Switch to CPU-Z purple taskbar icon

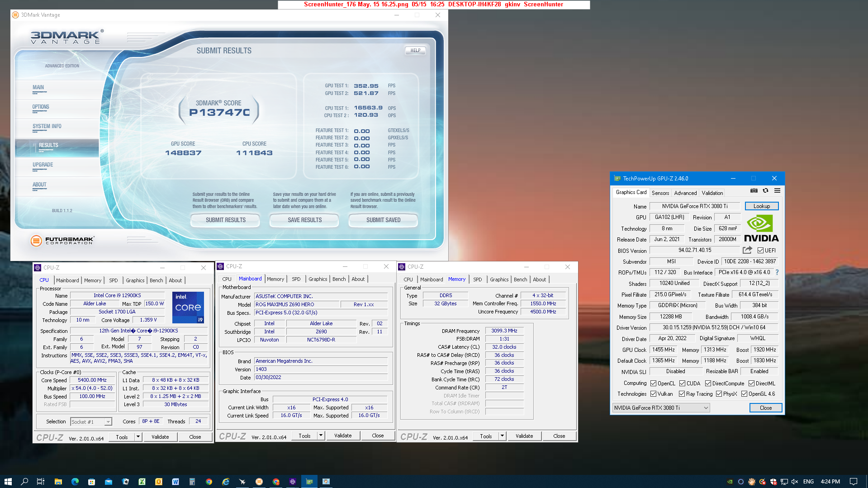click(293, 482)
